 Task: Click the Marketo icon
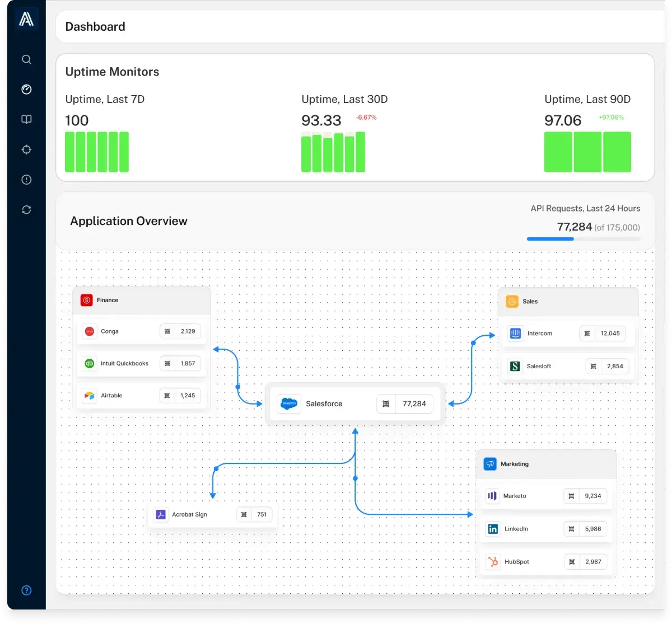(492, 496)
